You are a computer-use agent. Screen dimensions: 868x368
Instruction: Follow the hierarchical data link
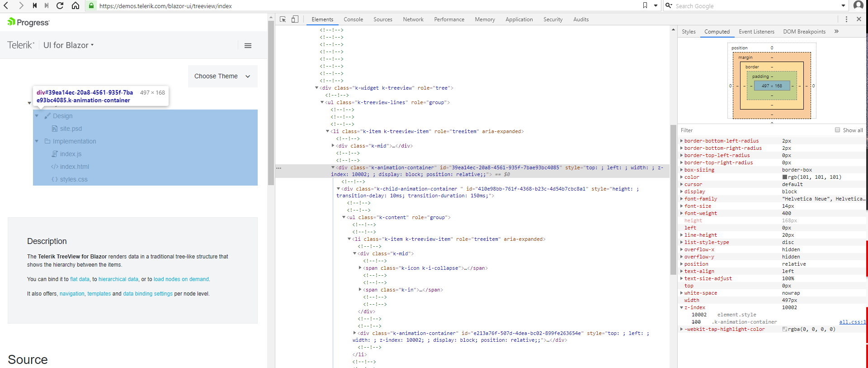point(118,280)
